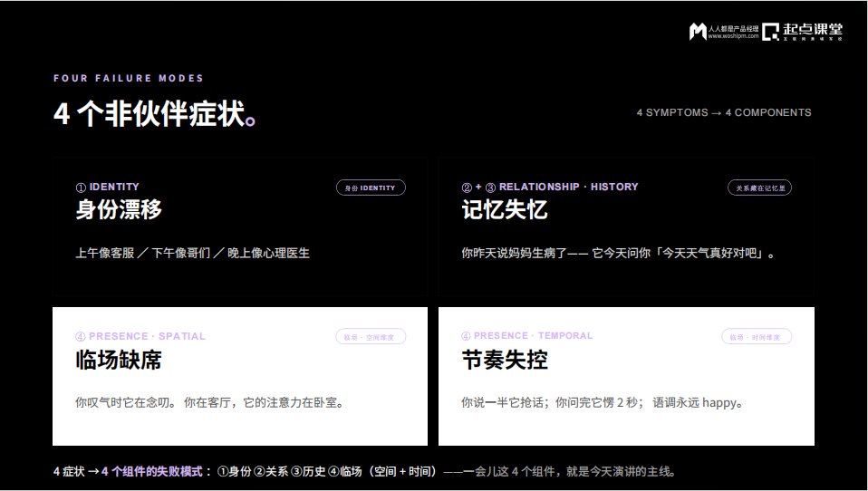Select the FOUR FAILURE MODES heading

click(129, 78)
